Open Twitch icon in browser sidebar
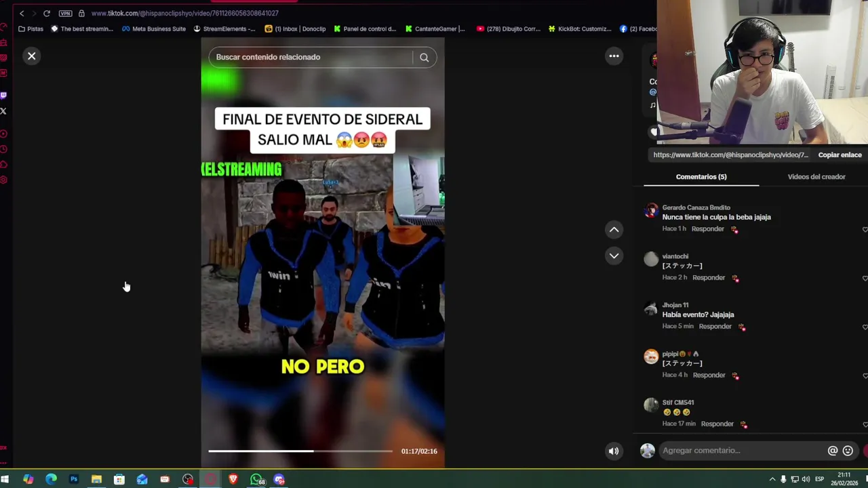868x488 pixels. (3, 96)
